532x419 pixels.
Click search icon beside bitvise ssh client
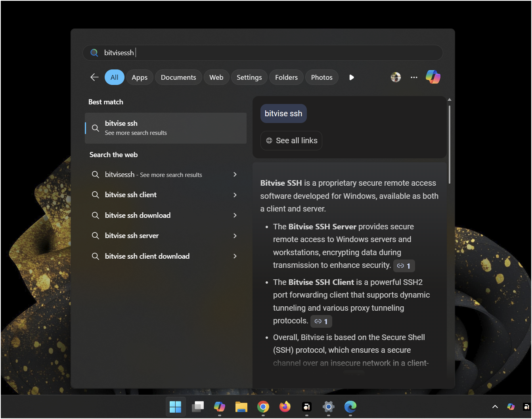pos(96,195)
